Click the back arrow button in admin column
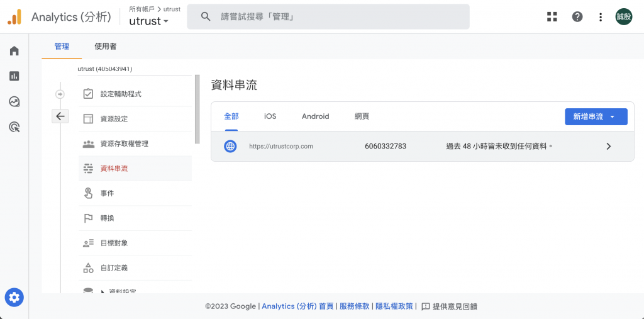The image size is (644, 319). tap(60, 116)
